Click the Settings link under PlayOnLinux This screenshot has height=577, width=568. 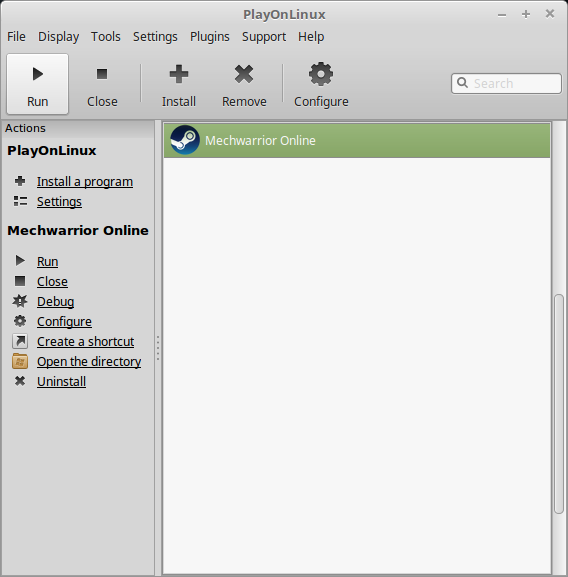(x=59, y=202)
